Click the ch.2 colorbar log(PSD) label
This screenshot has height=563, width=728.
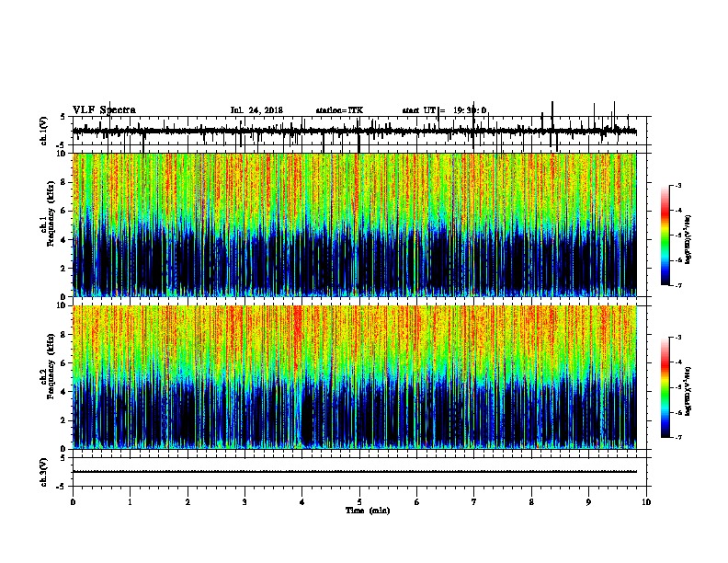(688, 391)
